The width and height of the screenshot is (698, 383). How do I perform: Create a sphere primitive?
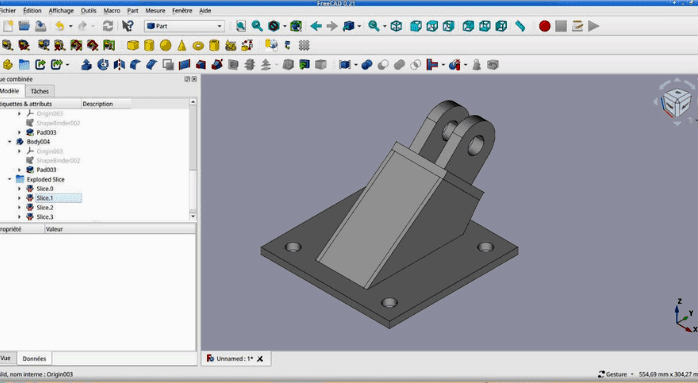[x=165, y=45]
